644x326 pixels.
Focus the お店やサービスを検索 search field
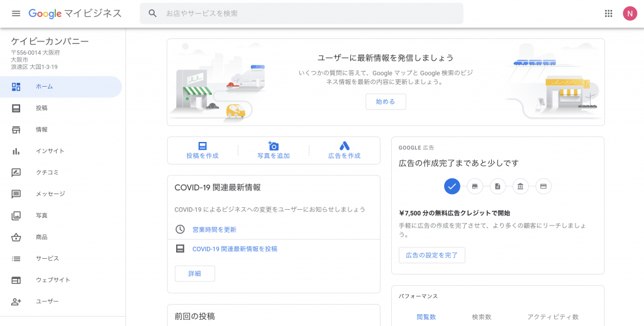[301, 14]
